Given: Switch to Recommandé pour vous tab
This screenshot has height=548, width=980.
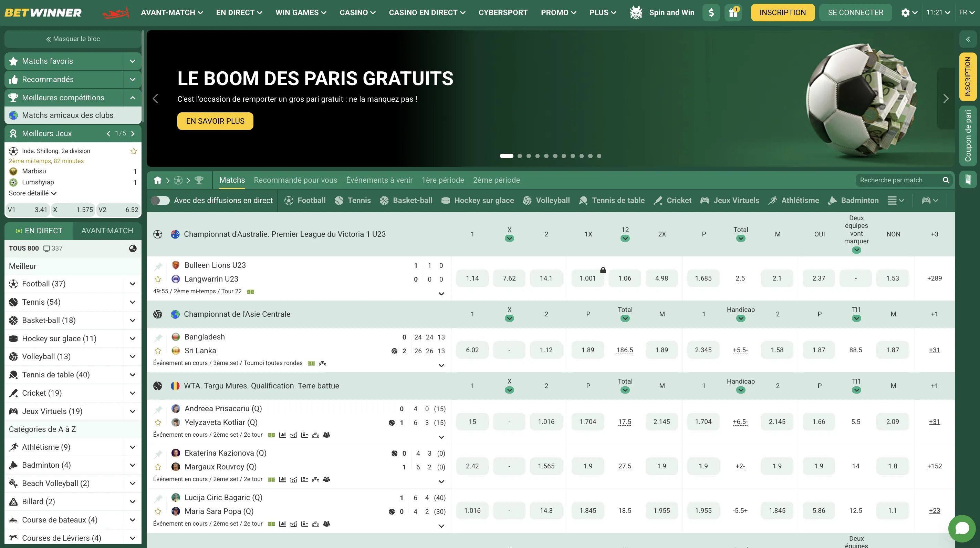Looking at the screenshot, I should pyautogui.click(x=295, y=180).
